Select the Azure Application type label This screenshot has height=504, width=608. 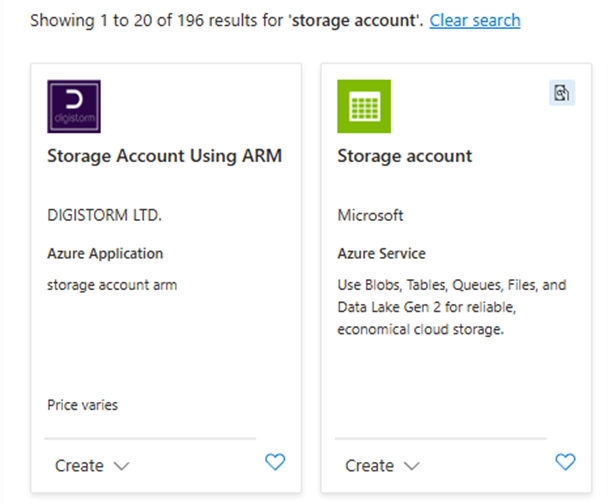click(105, 254)
